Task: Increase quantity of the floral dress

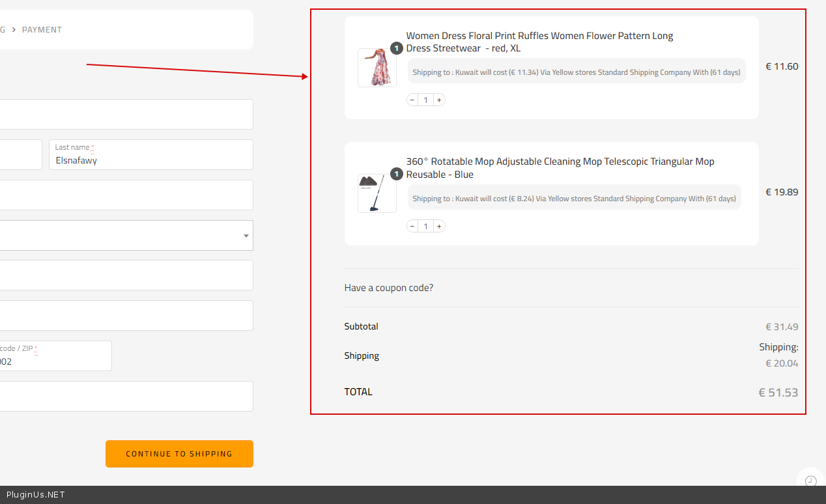Action: click(439, 100)
